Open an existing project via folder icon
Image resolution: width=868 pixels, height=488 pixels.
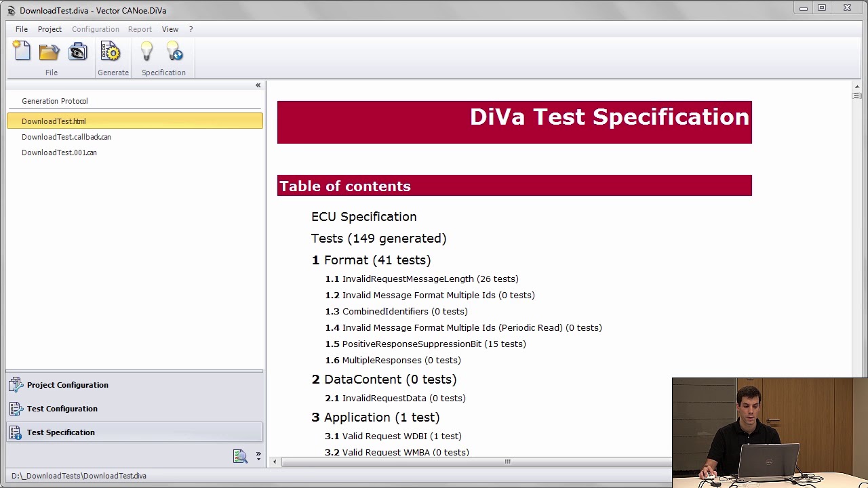[x=50, y=51]
